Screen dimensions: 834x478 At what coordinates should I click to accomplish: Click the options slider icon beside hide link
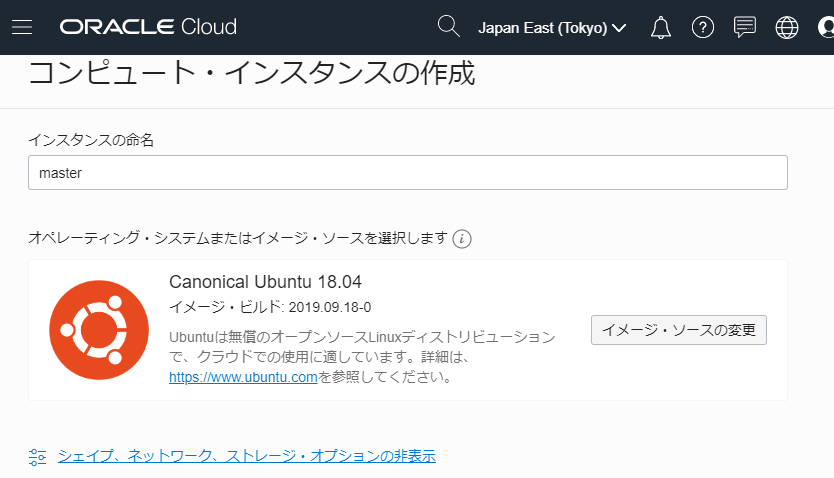pyautogui.click(x=38, y=457)
